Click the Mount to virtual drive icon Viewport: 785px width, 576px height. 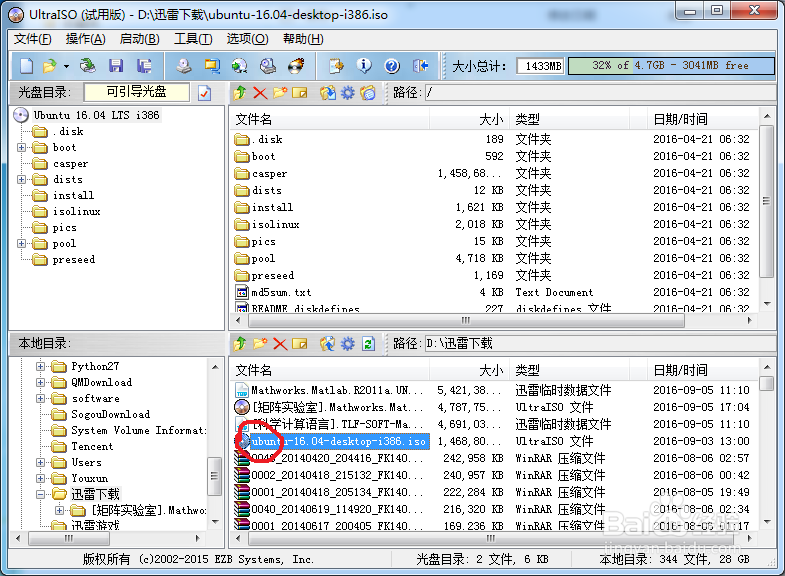(268, 66)
